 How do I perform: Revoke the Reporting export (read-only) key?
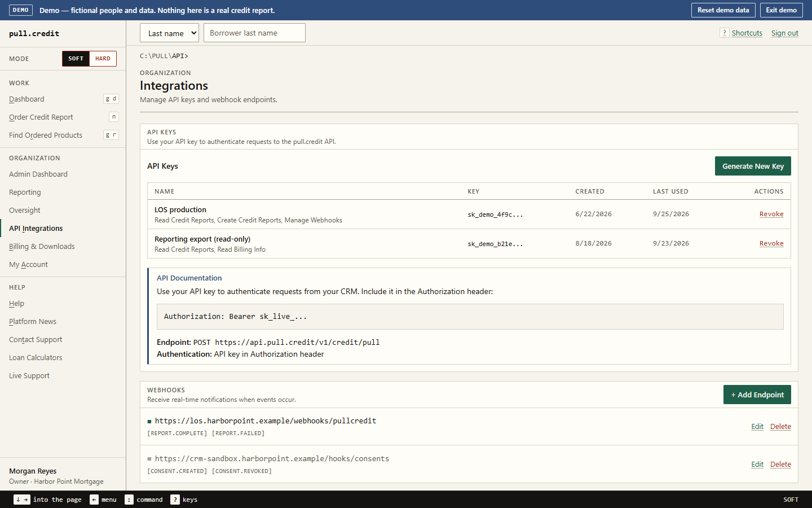click(771, 243)
